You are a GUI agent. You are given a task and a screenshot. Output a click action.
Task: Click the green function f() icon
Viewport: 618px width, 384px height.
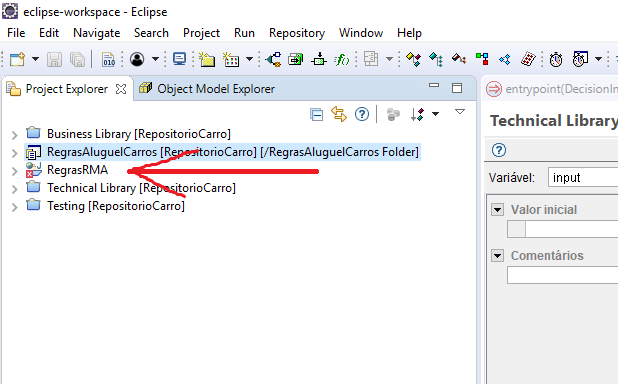pyautogui.click(x=342, y=60)
